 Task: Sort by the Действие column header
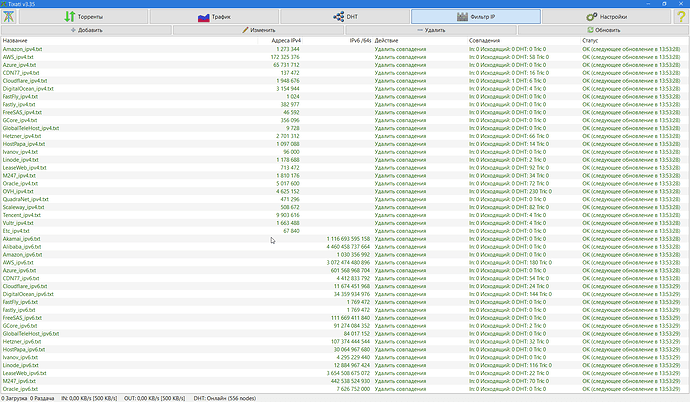tap(420, 40)
